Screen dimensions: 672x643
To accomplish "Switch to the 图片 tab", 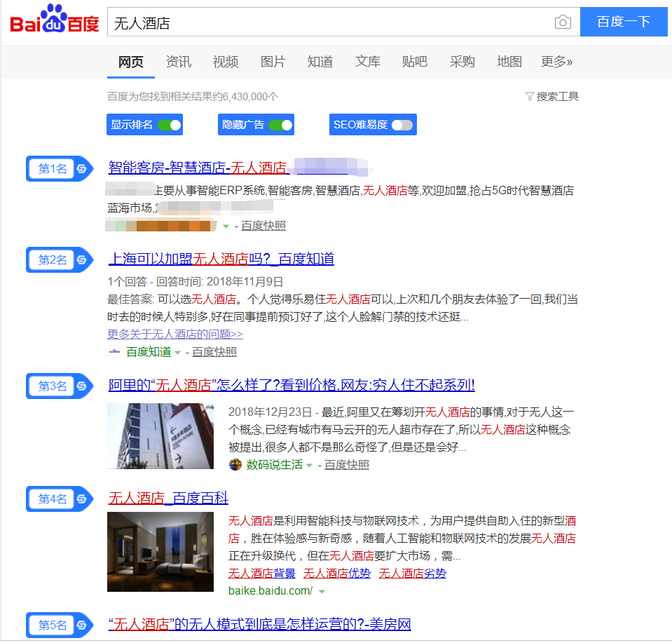I will (273, 62).
